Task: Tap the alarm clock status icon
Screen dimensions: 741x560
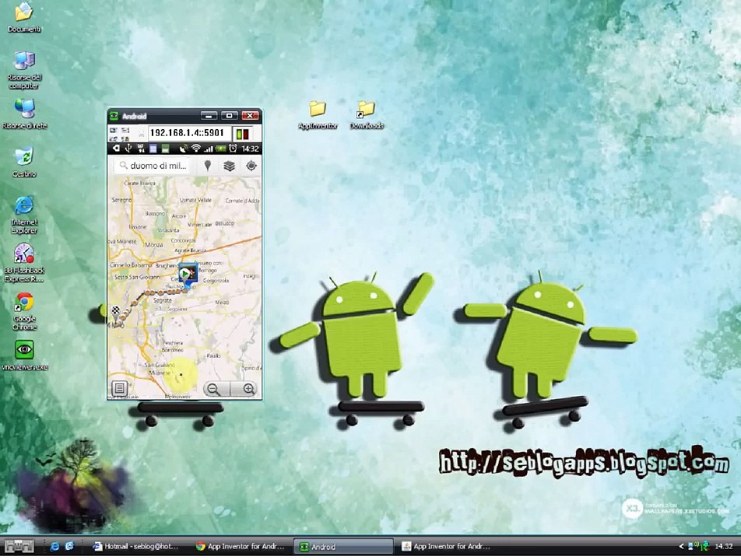Action: tap(233, 149)
